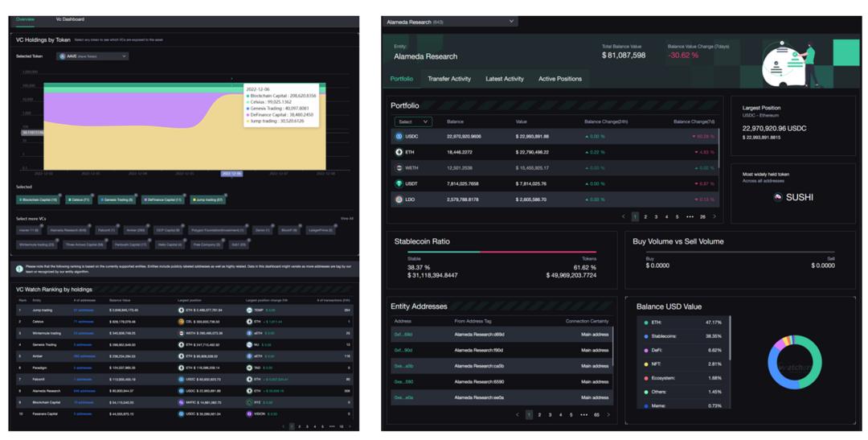Viewport: 868px width, 440px height.
Task: Toggle the Jump trading selected chip
Action: [x=208, y=199]
